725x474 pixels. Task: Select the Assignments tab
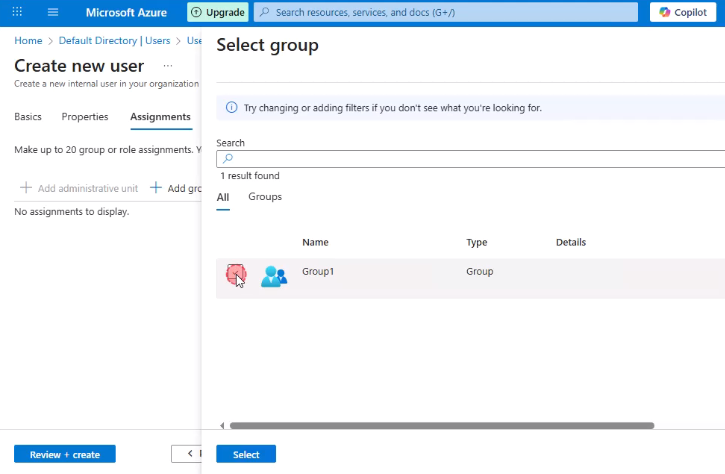(160, 117)
